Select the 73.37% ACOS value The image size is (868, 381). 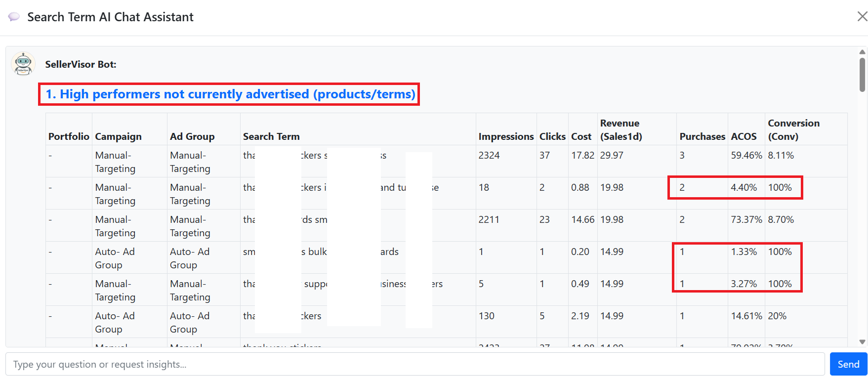746,219
